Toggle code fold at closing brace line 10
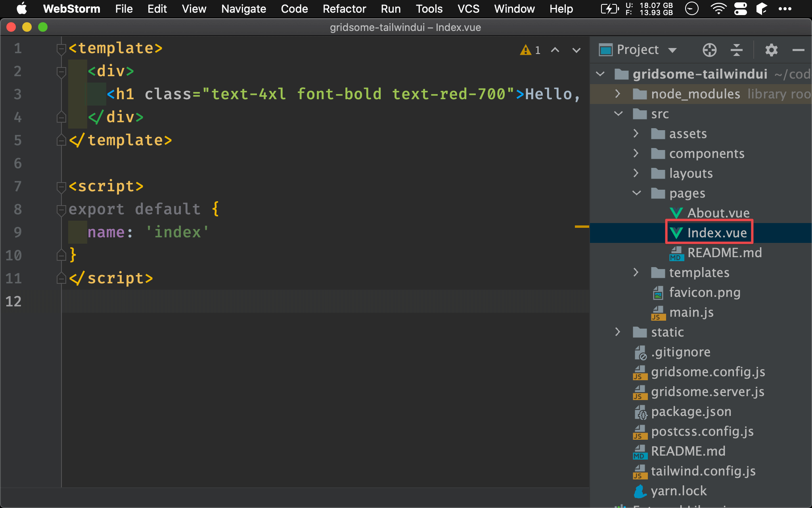Viewport: 812px width, 508px height. point(61,256)
